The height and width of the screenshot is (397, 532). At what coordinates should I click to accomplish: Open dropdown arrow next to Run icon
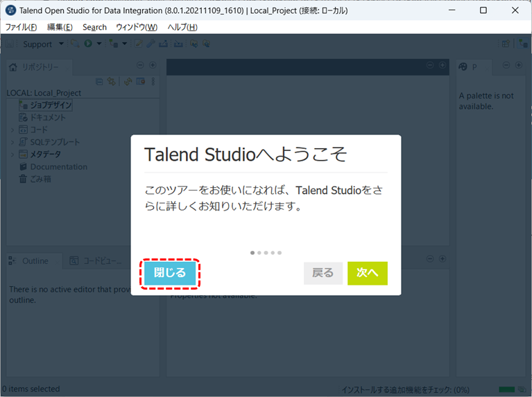(99, 44)
